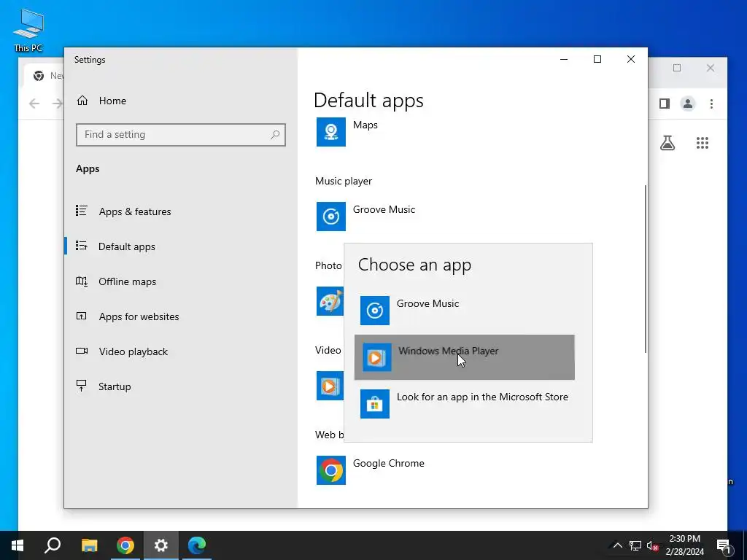Image resolution: width=747 pixels, height=560 pixels.
Task: Click the Chrome profile avatar icon
Action: pyautogui.click(x=687, y=104)
